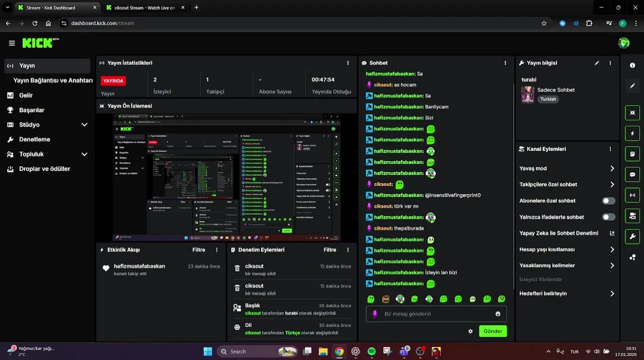
Task: Focus the Bir mesaj gönderin input
Action: [436, 314]
